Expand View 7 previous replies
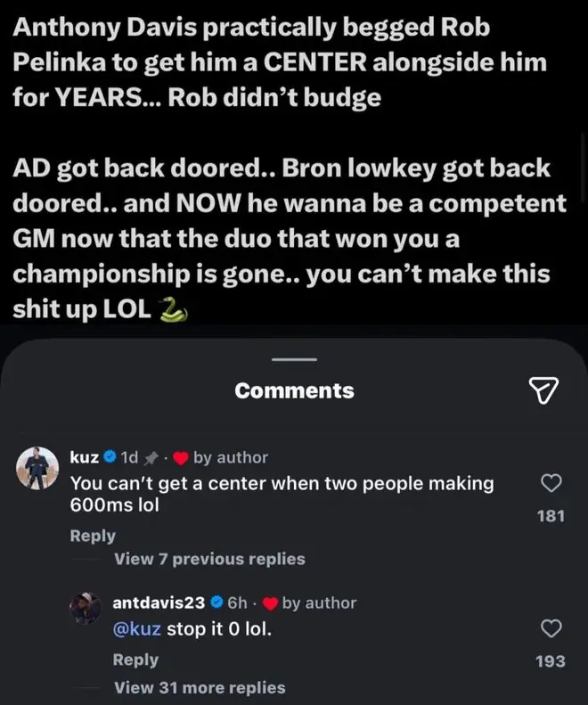Screen dimensions: 588x705 (x=209, y=559)
